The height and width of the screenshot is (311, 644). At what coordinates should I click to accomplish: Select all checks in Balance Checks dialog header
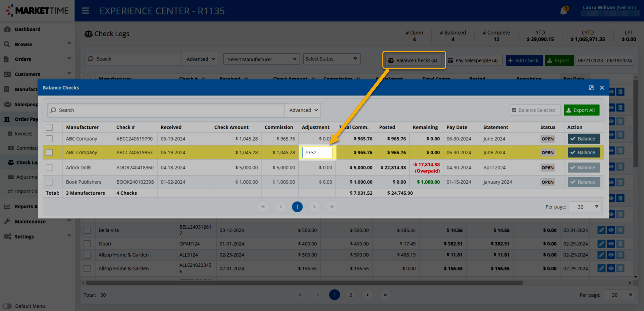pyautogui.click(x=49, y=127)
